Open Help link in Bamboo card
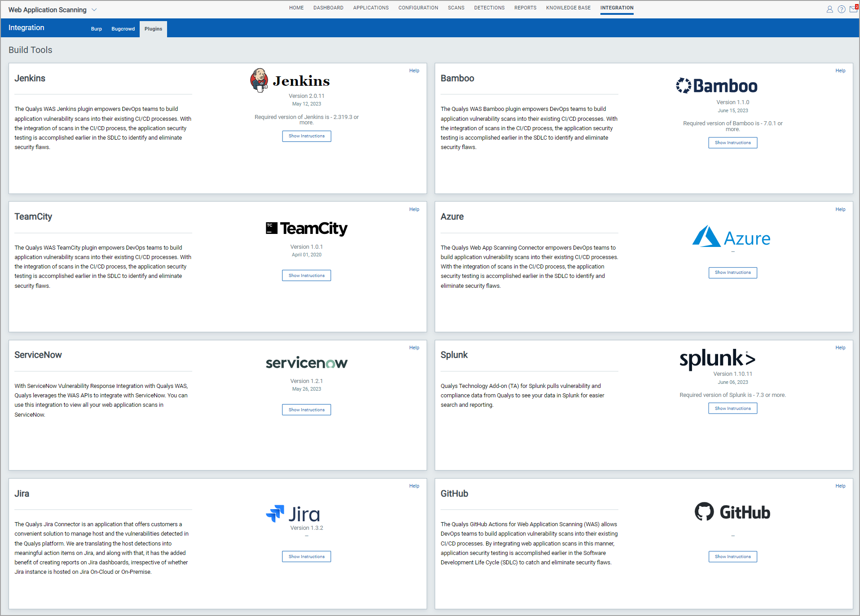 840,70
